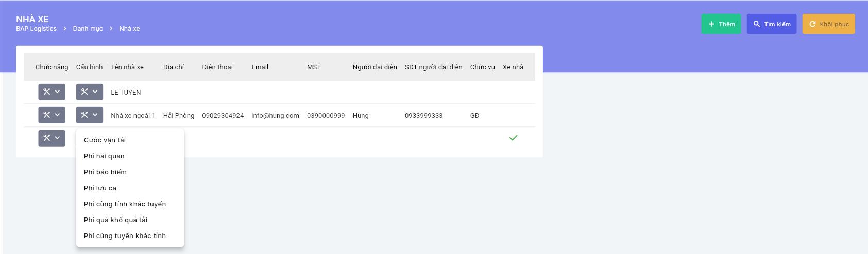Screen dimensions: 868x254
Task: Open Chức năng tools for Nhà xe ngoài 1
Action: 52,115
